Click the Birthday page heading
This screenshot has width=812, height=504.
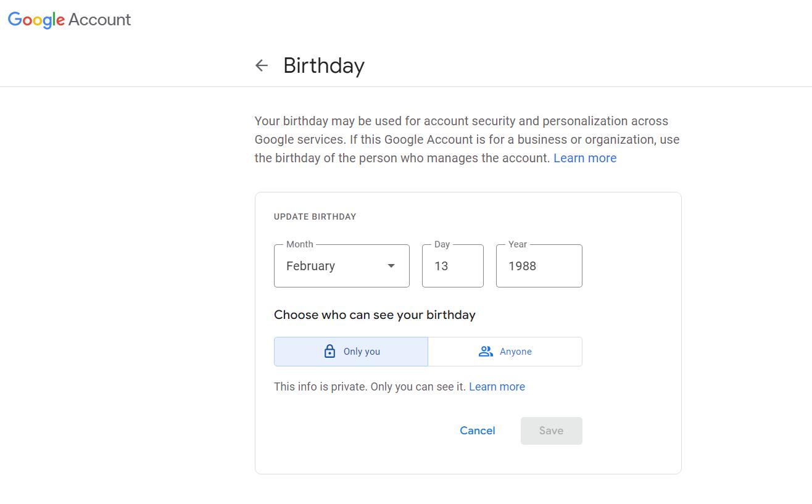(323, 65)
